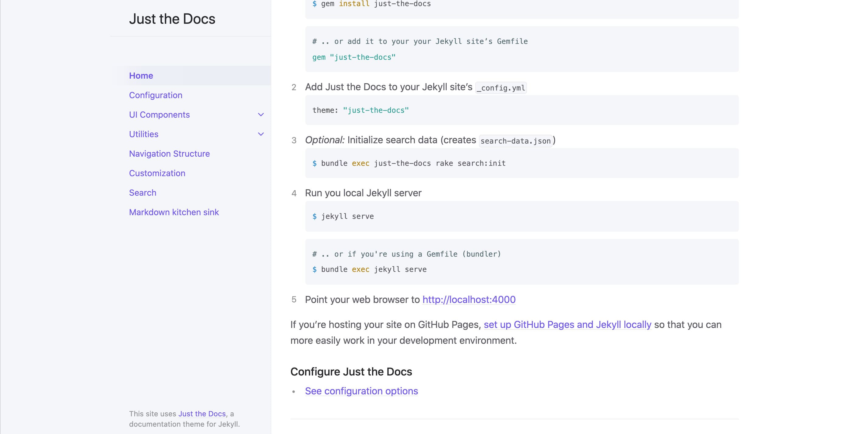Viewport: 868px width, 434px height.
Task: Go to the Search page
Action: pos(142,193)
